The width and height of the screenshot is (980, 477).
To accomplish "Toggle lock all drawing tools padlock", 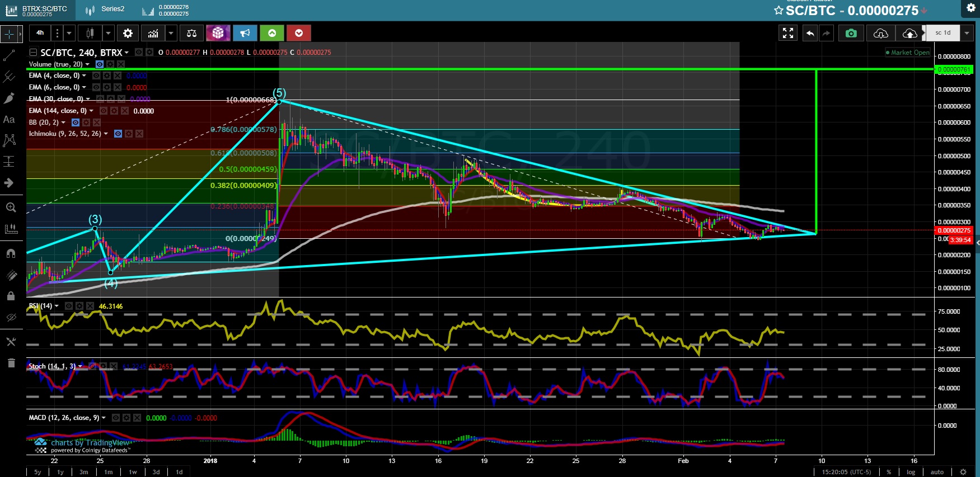I will (11, 296).
